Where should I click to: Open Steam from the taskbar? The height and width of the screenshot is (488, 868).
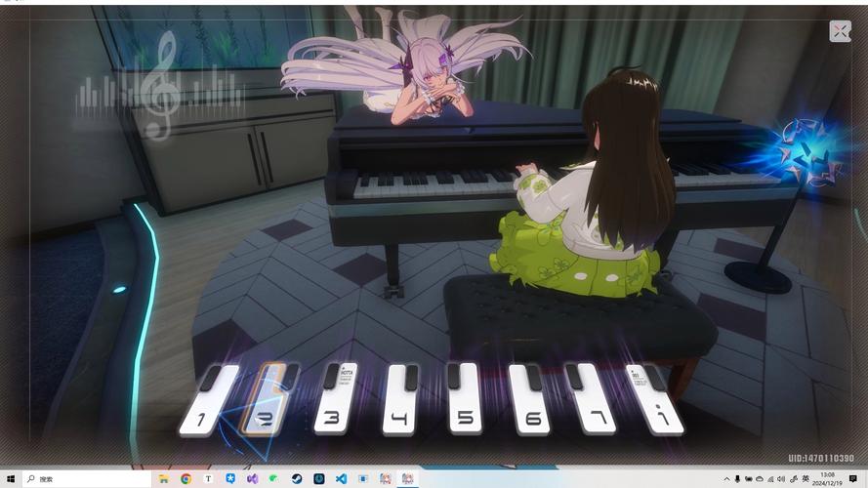(x=297, y=479)
